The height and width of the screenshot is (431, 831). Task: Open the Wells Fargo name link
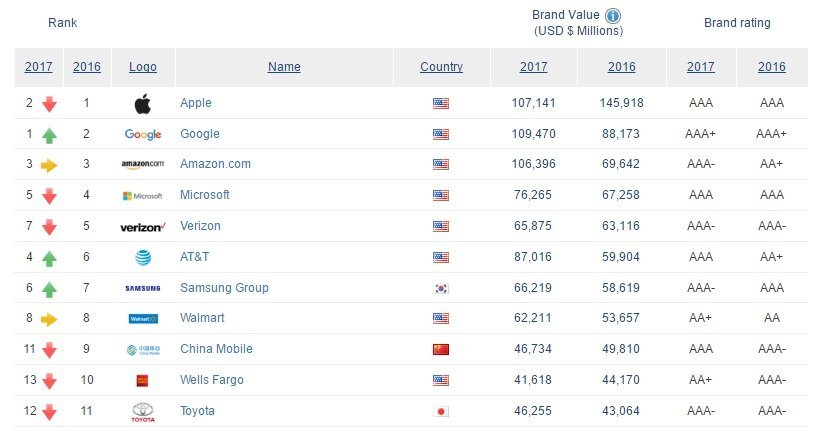pyautogui.click(x=211, y=380)
